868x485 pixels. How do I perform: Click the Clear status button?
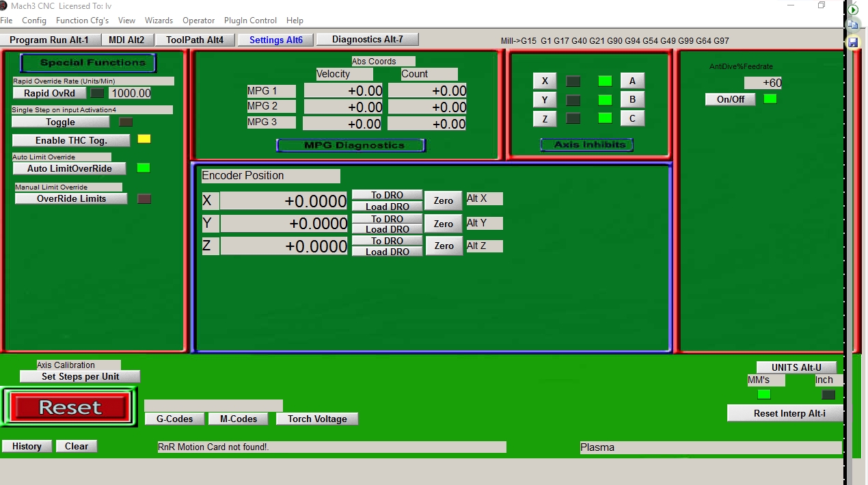click(x=77, y=446)
